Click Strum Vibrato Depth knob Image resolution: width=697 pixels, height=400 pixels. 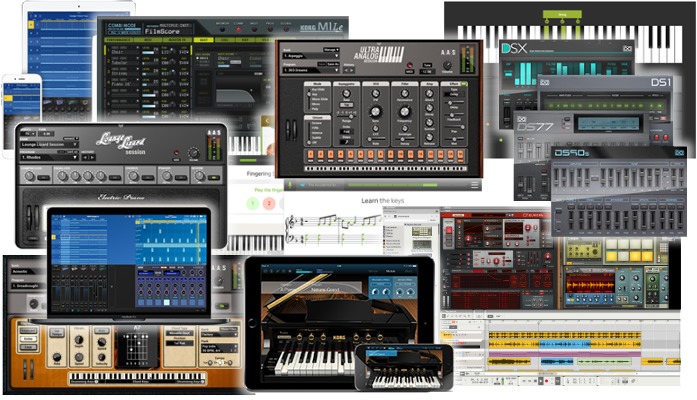(x=79, y=340)
